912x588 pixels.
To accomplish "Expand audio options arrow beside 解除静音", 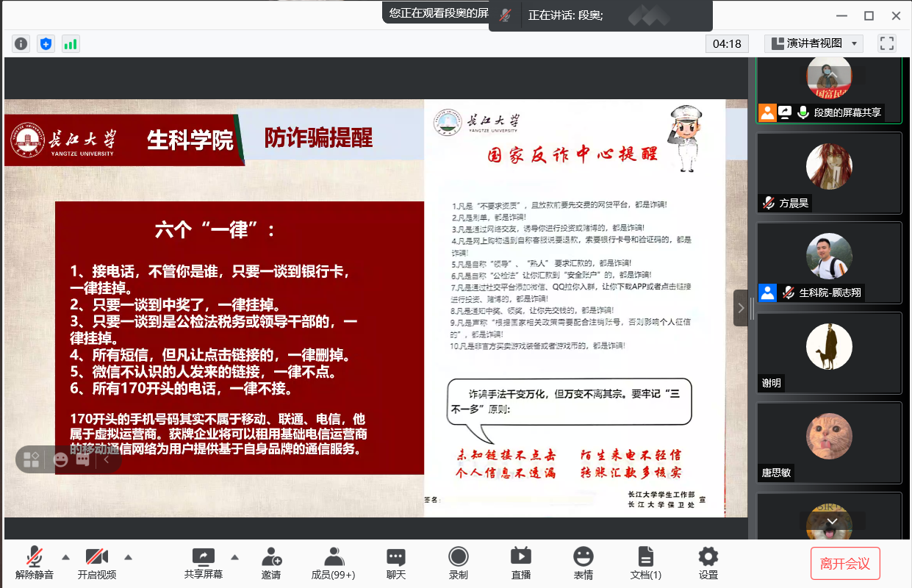I will [65, 556].
